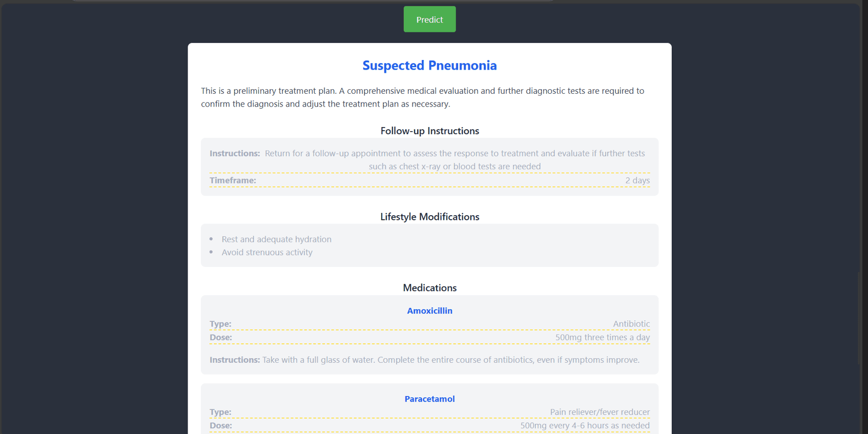Click the preliminary treatment plan disclaimer text
This screenshot has width=868, height=434.
[423, 97]
